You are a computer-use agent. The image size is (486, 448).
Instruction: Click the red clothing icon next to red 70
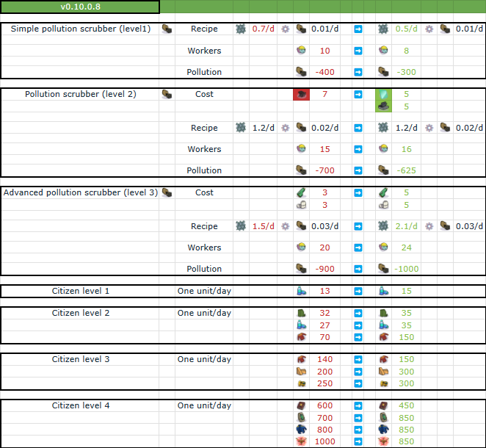coord(301,337)
